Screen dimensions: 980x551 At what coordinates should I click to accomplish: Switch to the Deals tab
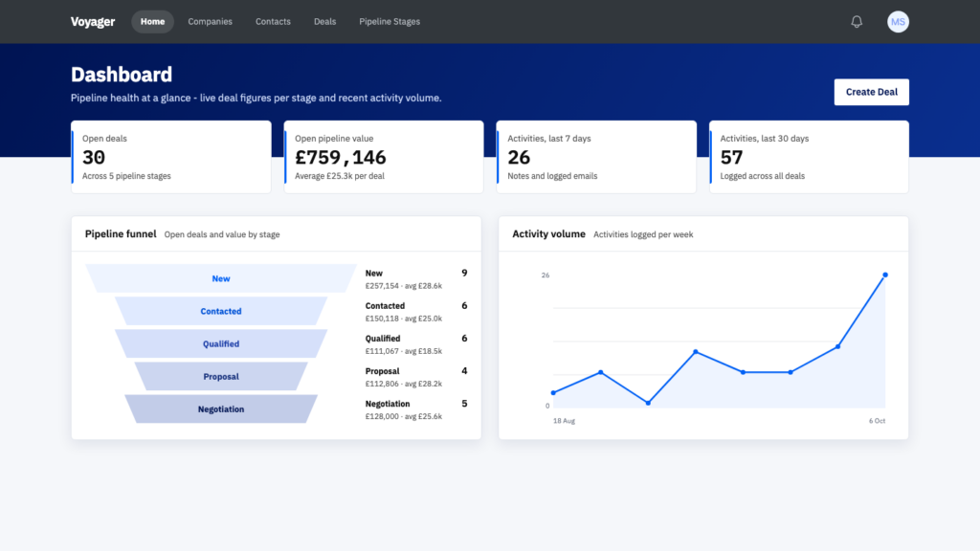(x=325, y=22)
